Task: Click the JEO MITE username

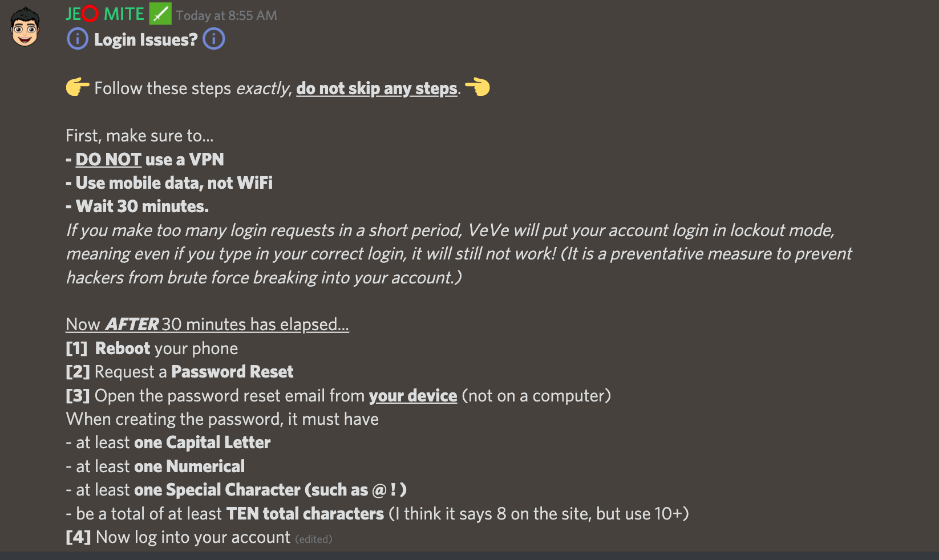Action: (x=105, y=14)
